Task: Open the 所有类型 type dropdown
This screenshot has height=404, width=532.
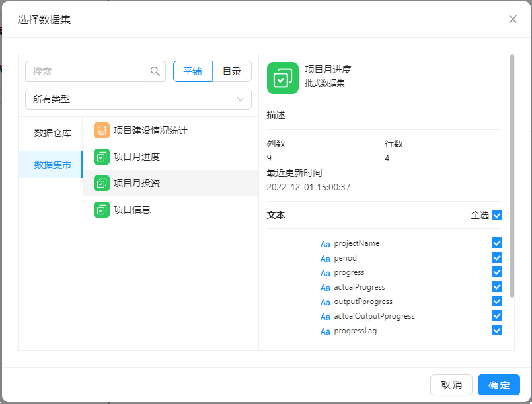Action: coord(138,99)
